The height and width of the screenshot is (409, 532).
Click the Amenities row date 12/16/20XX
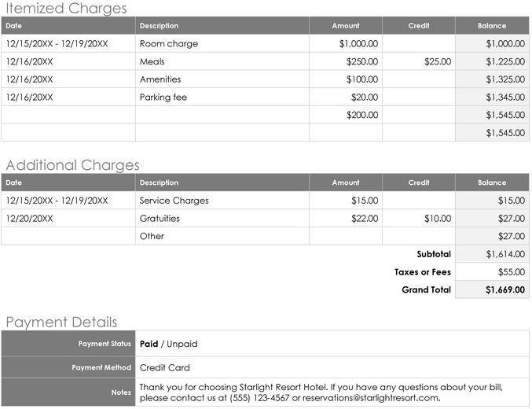tap(30, 79)
